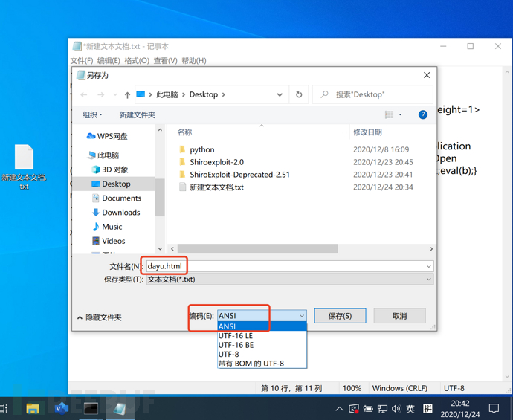
Task: Select the python folder icon
Action: (x=182, y=149)
